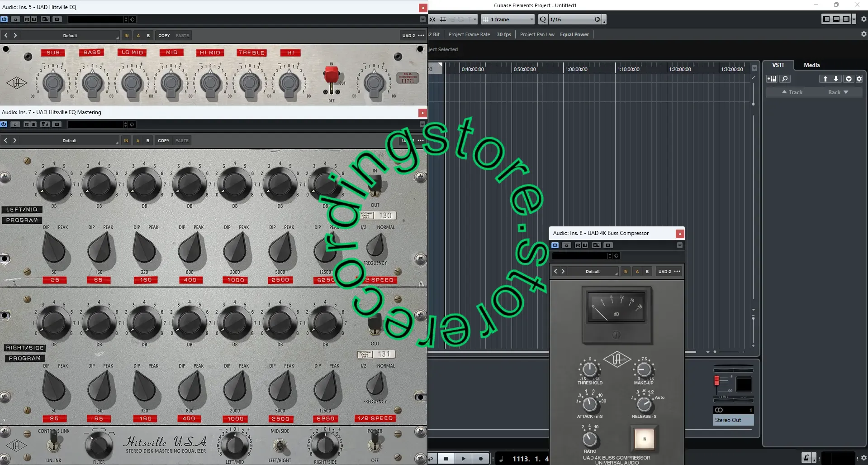Click the Quantize Q icon in Cubase toolbar
Screen dimensions: 868x465
[x=543, y=19]
